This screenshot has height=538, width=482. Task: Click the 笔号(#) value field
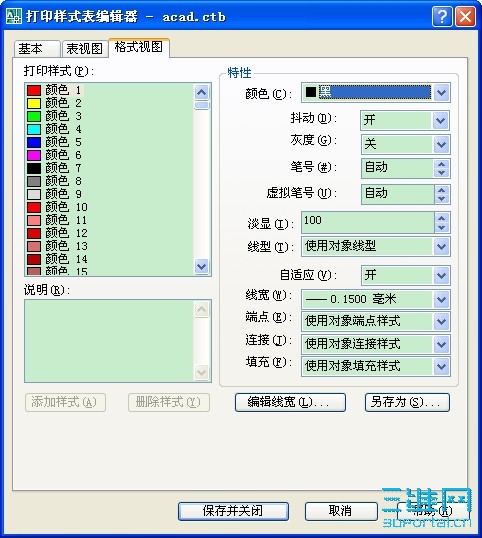click(398, 168)
